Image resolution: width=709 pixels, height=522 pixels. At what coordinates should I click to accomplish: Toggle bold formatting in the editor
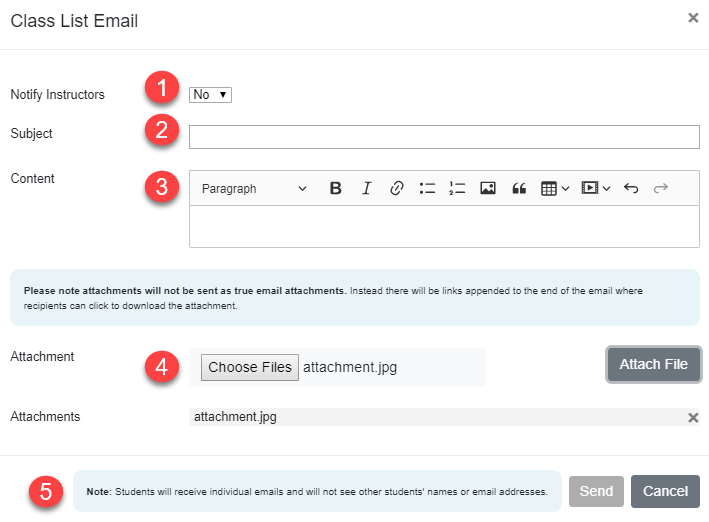(x=336, y=188)
